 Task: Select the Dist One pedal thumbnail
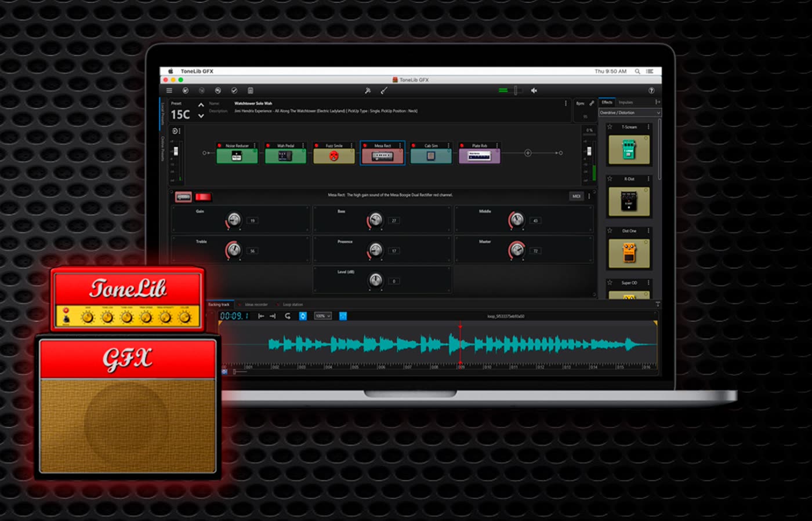[629, 253]
